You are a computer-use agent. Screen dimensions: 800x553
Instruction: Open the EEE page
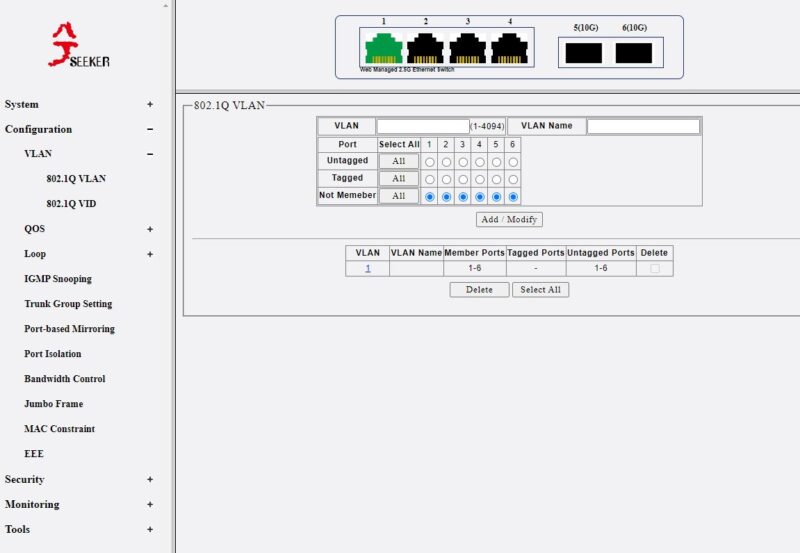[x=34, y=454]
